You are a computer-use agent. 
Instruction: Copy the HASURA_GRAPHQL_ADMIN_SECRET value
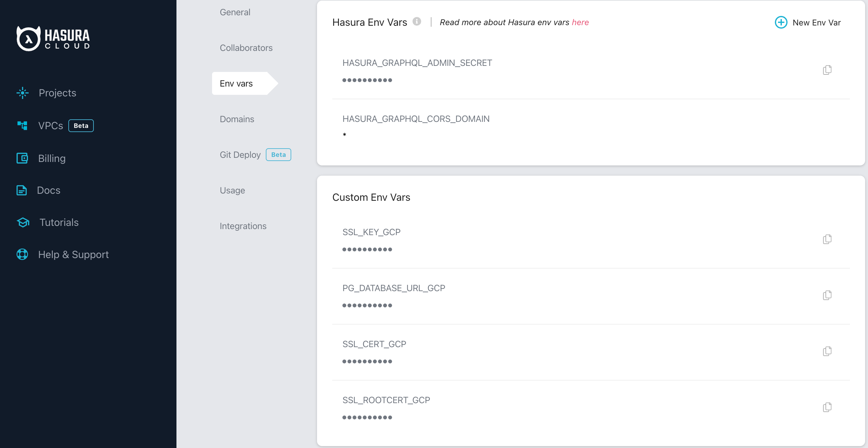[x=828, y=70]
